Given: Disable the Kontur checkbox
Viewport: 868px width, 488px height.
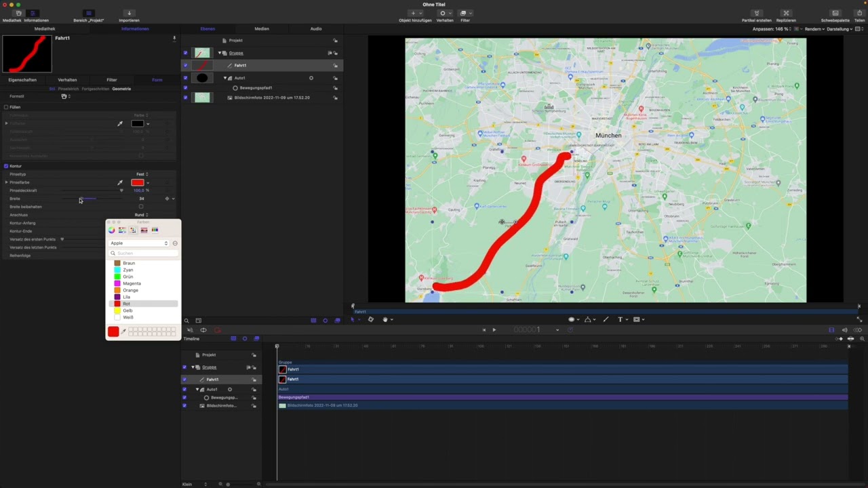Looking at the screenshot, I should pyautogui.click(x=6, y=166).
